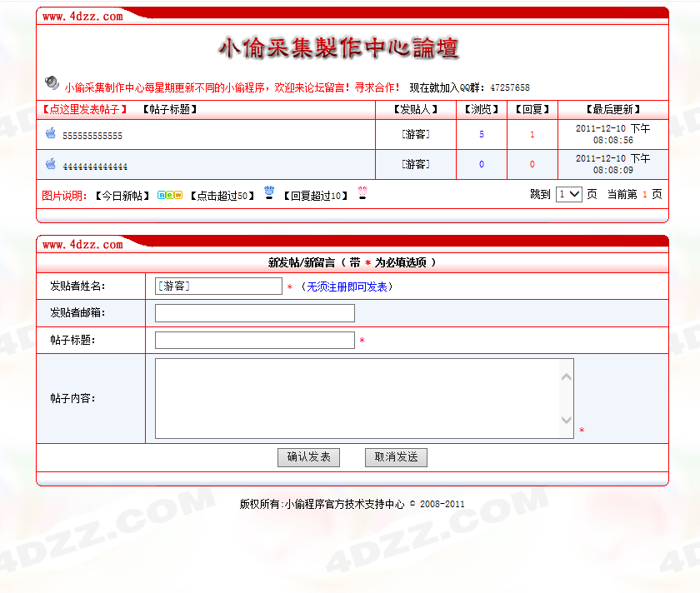The height and width of the screenshot is (593, 700).
Task: Click the 游客 poster cell of second post
Action: click(x=416, y=164)
